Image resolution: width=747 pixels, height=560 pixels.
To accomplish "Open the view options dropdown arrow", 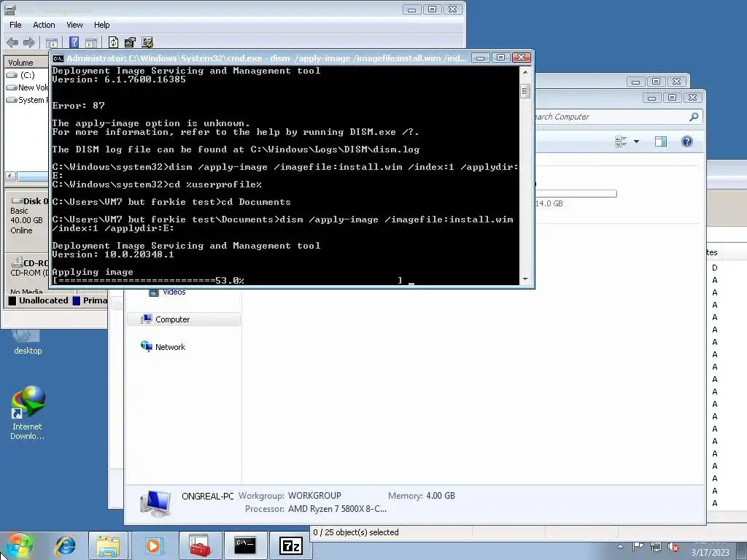I will pyautogui.click(x=636, y=141).
